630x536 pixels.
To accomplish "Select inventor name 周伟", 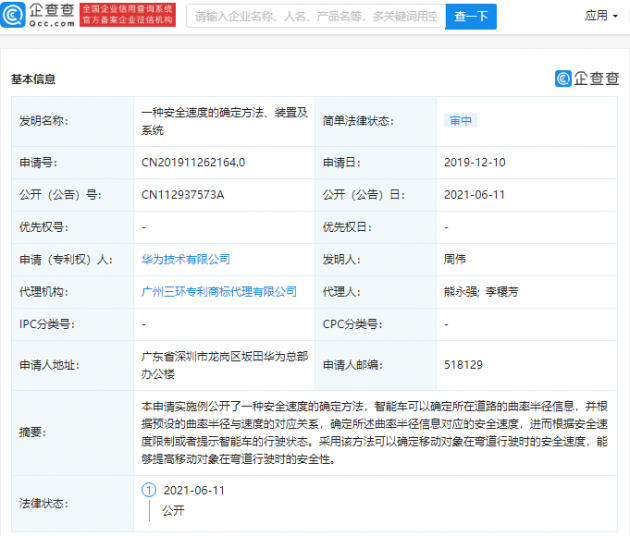I will click(454, 260).
